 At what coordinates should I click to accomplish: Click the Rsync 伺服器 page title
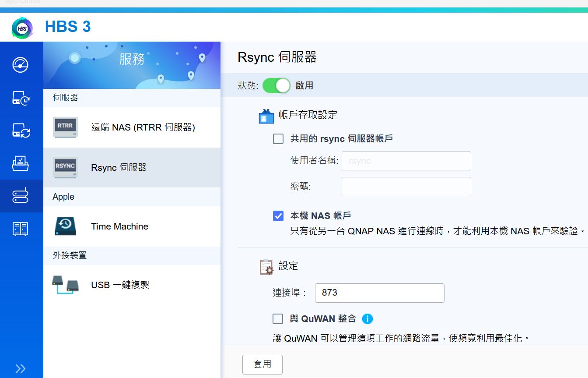click(x=277, y=57)
